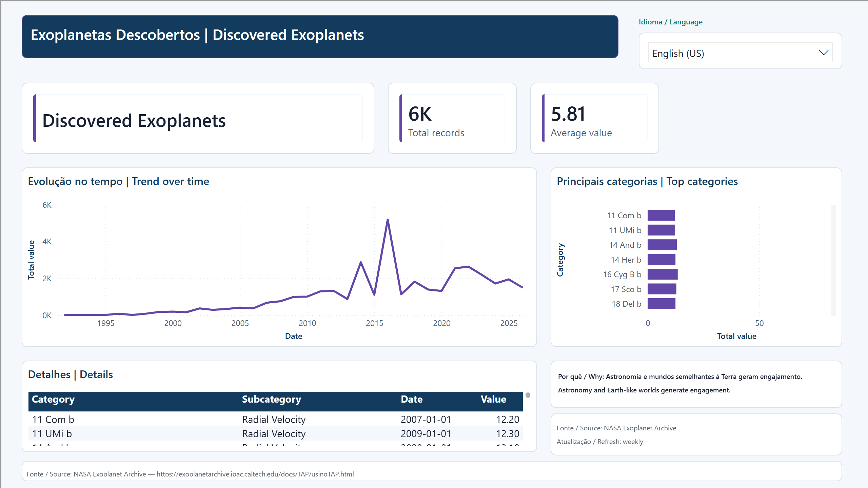Sort table by Category column header
Image resolution: width=868 pixels, height=488 pixels.
[53, 399]
